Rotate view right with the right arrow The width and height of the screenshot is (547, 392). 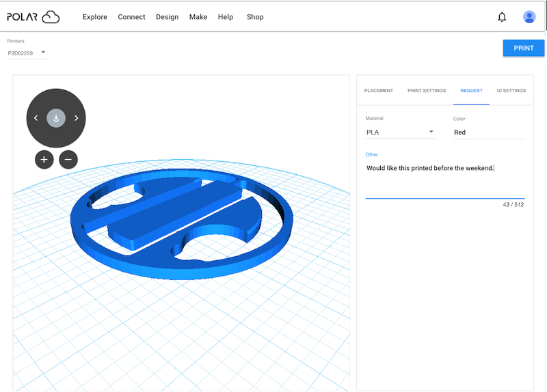pyautogui.click(x=76, y=118)
